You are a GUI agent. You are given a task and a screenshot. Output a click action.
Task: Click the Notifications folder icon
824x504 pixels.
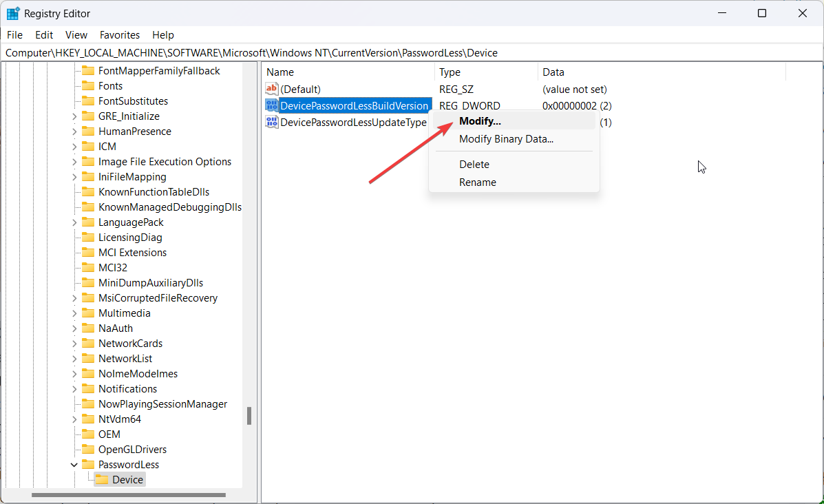point(88,389)
